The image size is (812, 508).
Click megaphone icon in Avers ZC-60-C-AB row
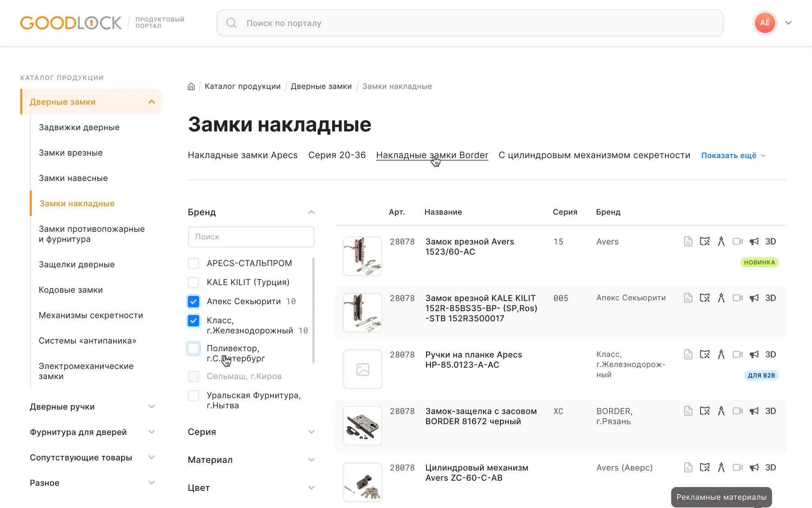[754, 467]
